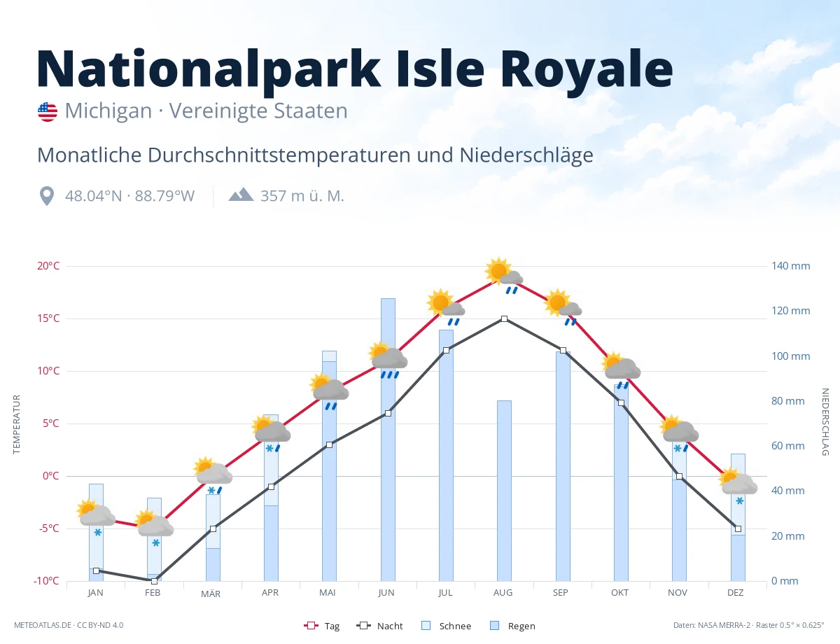
Task: Click the 'OKT' month axis label
Action: coord(619,592)
